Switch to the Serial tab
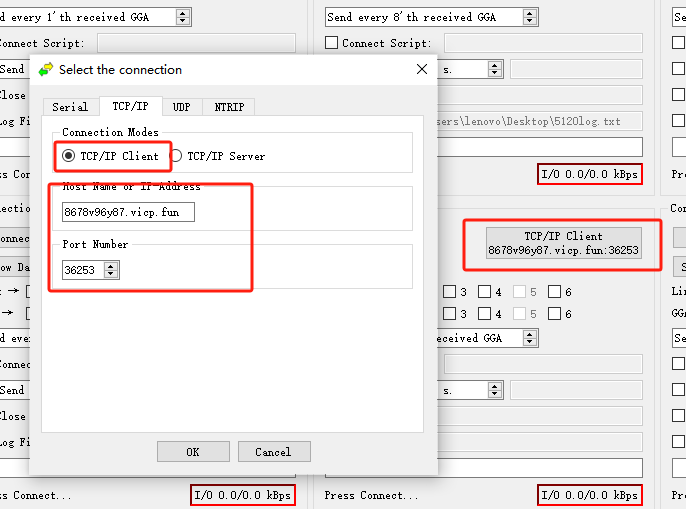The height and width of the screenshot is (509, 686). [x=70, y=107]
